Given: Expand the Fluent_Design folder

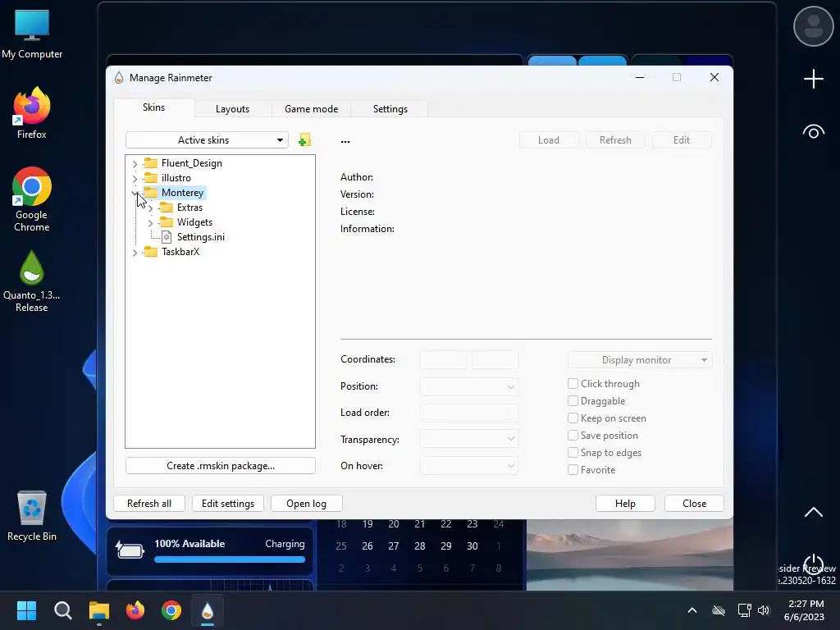Looking at the screenshot, I should click(x=135, y=163).
